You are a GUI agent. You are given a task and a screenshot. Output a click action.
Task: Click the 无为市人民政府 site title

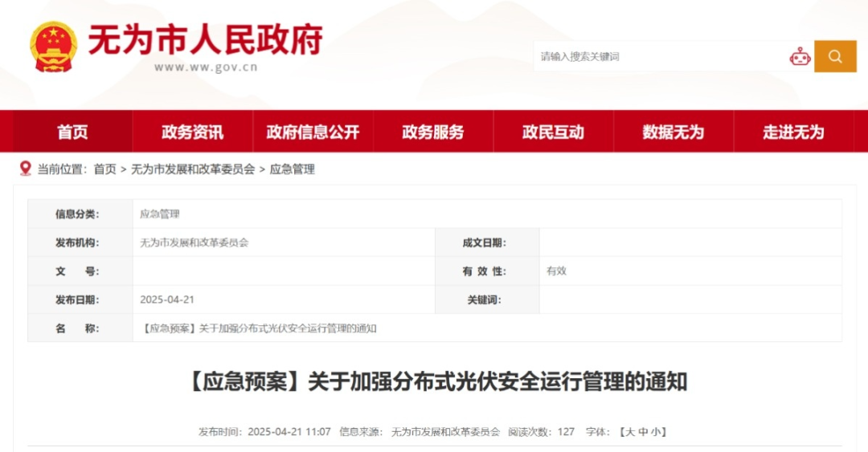[205, 39]
